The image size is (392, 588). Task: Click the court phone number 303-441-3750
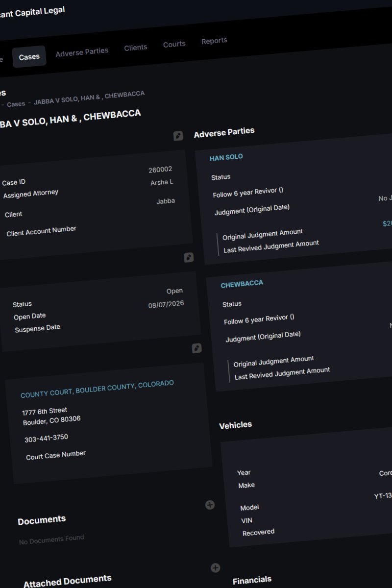(x=46, y=438)
